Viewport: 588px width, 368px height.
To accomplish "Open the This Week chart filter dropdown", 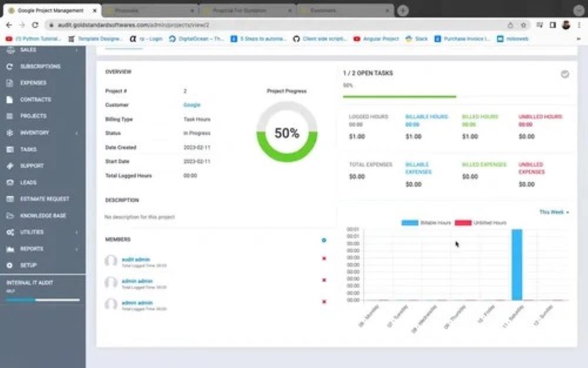I will pos(553,212).
